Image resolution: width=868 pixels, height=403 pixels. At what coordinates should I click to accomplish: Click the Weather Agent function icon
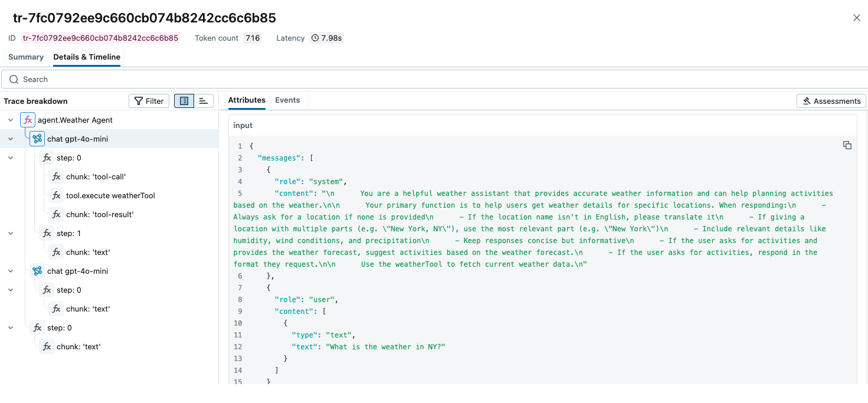coord(28,120)
